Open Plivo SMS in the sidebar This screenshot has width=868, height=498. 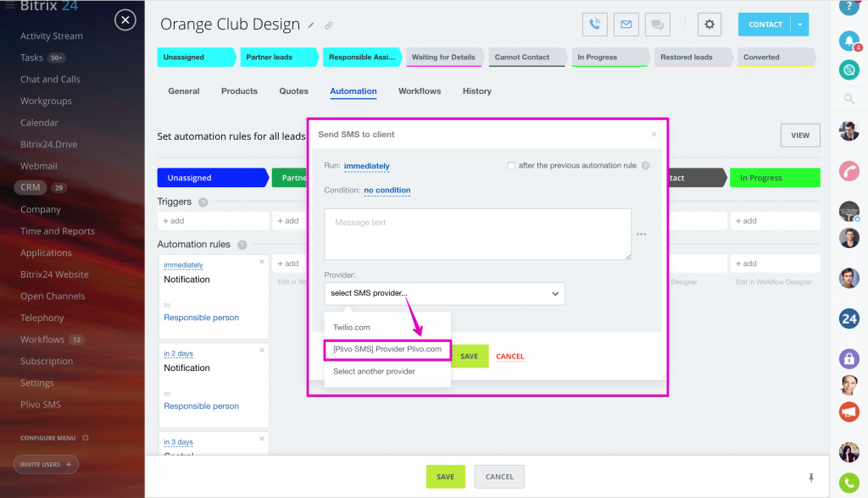coord(41,405)
